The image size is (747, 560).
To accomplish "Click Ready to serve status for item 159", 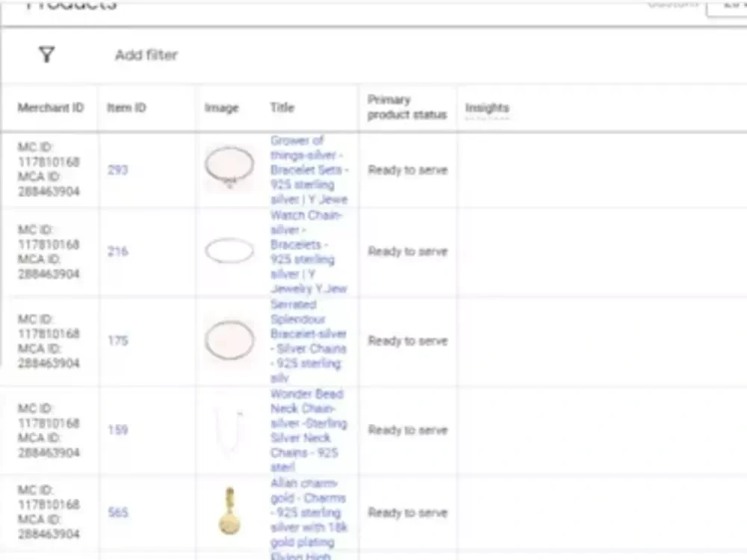I will [x=408, y=430].
